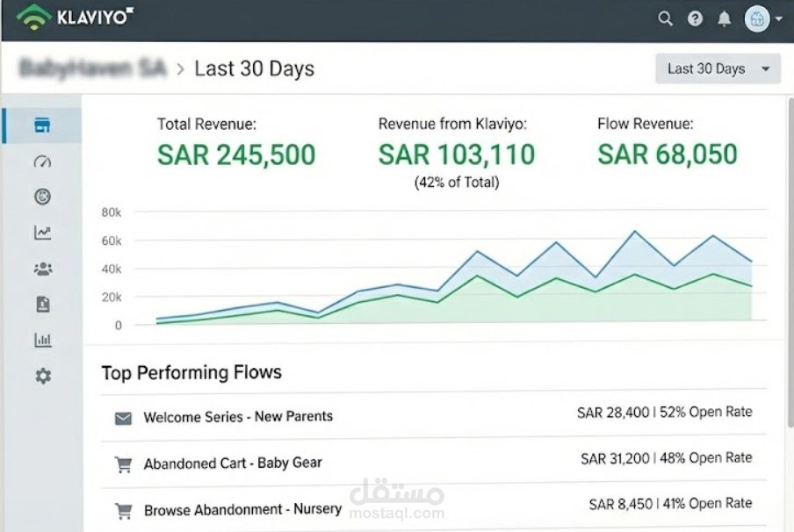Open the speedometer dashboard sidebar icon
The height and width of the screenshot is (532, 794).
pos(42,162)
